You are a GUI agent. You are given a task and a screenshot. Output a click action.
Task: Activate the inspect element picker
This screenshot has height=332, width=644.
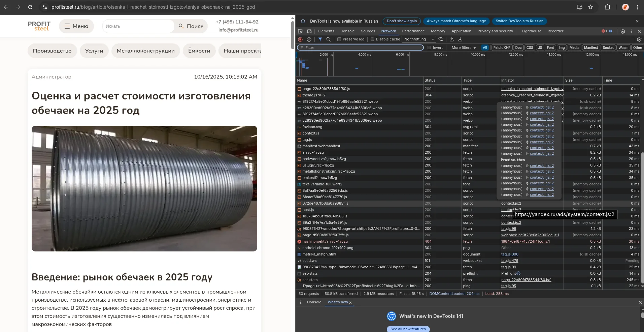pos(300,31)
